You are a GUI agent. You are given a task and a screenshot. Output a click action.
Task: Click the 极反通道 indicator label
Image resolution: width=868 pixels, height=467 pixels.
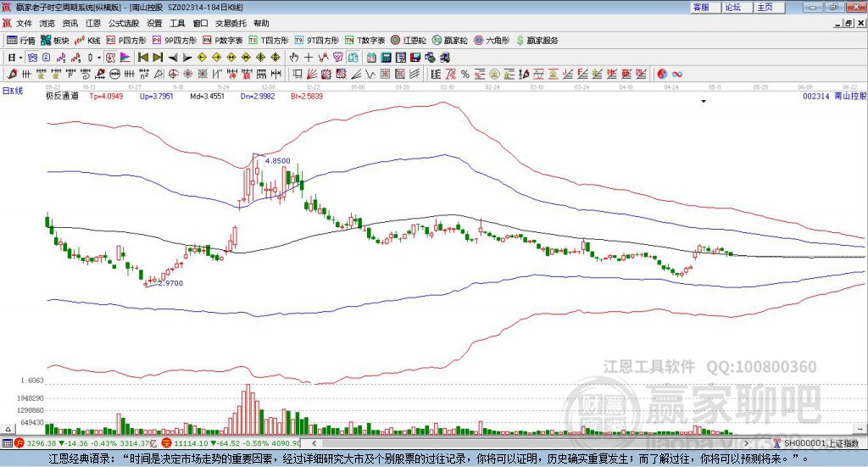coord(62,97)
